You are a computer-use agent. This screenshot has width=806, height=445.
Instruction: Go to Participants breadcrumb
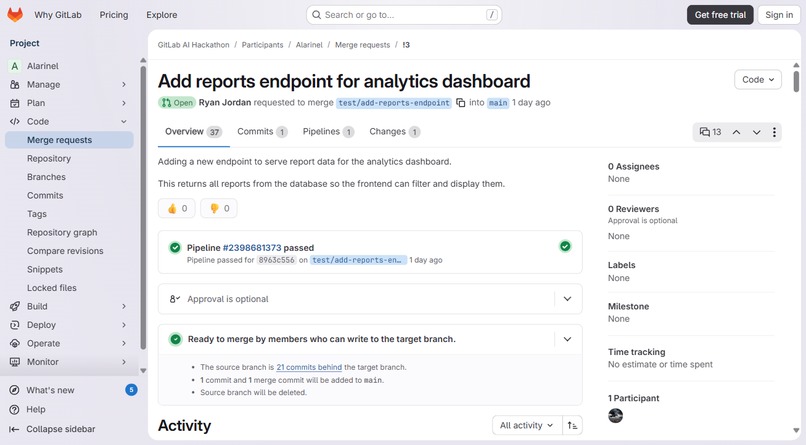(x=262, y=45)
